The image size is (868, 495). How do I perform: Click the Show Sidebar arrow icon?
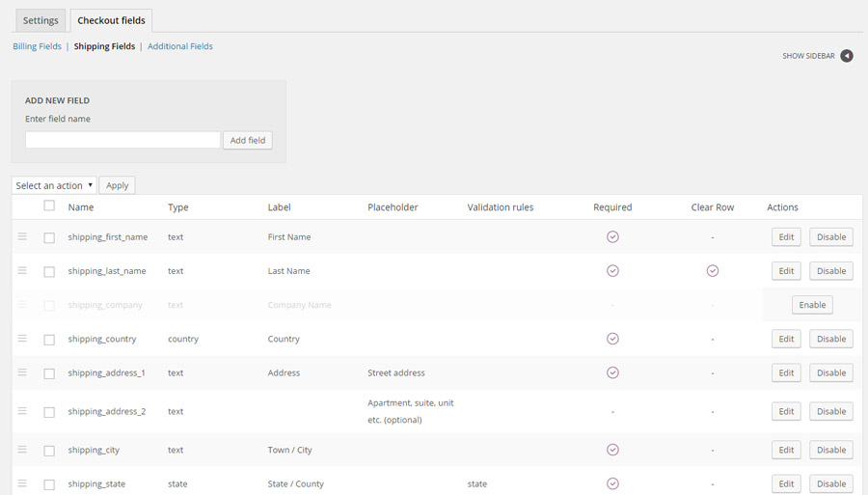click(846, 56)
